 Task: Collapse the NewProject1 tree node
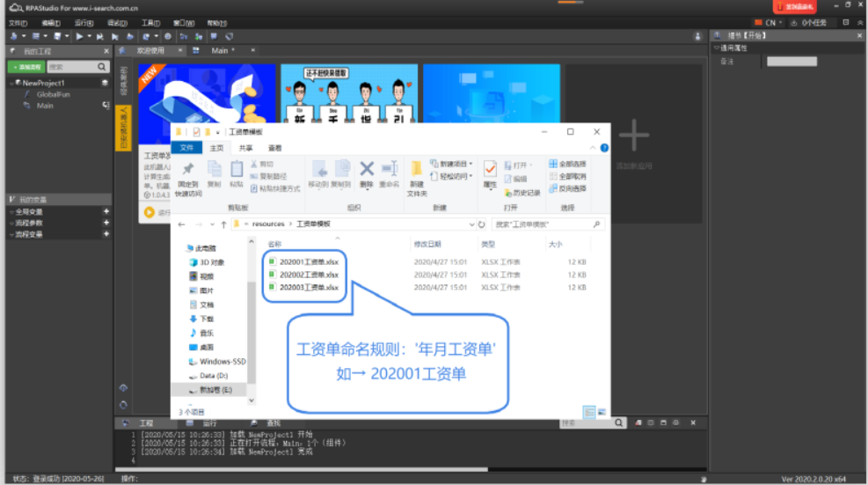pos(11,83)
